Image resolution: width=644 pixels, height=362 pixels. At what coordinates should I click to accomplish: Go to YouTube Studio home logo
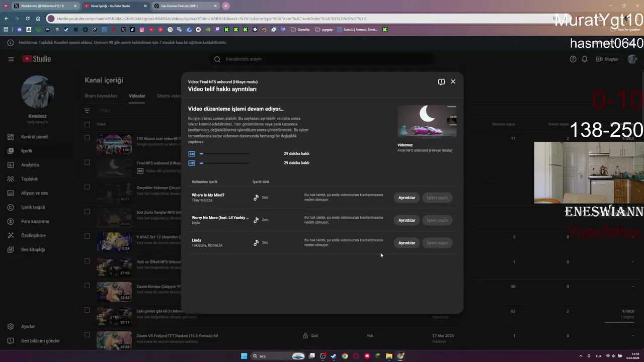tap(36, 59)
